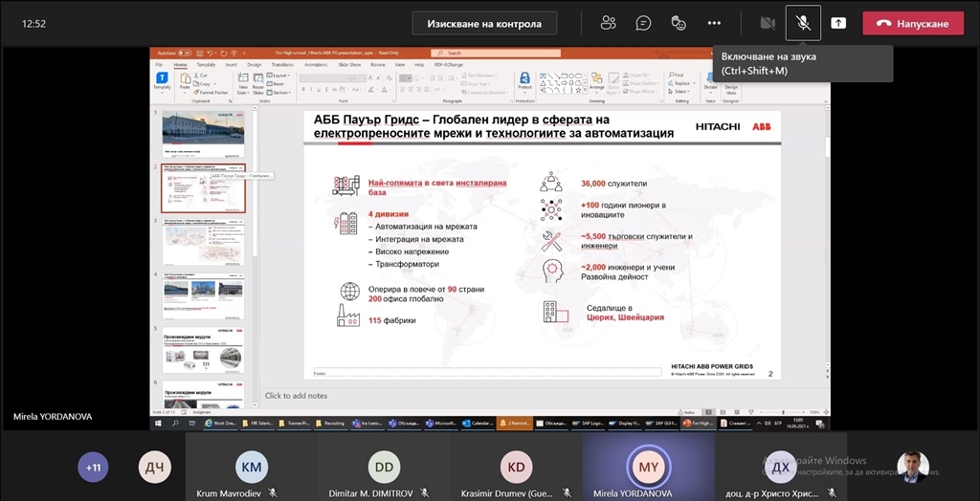
Task: Click the Templafy icon in ribbon
Action: [x=162, y=81]
